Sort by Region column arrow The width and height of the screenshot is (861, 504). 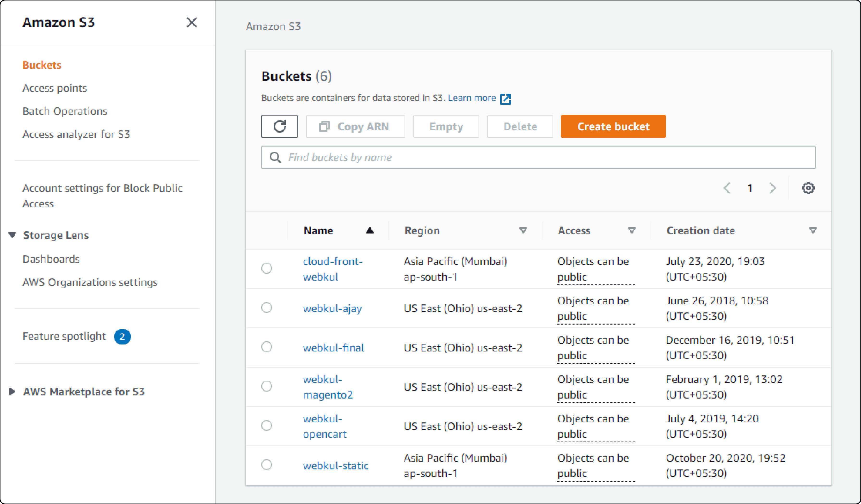523,231
